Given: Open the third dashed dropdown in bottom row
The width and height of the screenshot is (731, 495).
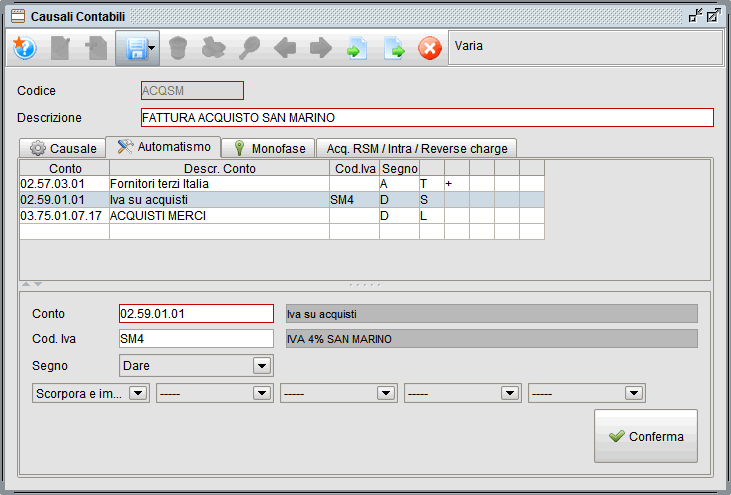Looking at the screenshot, I should point(338,393).
